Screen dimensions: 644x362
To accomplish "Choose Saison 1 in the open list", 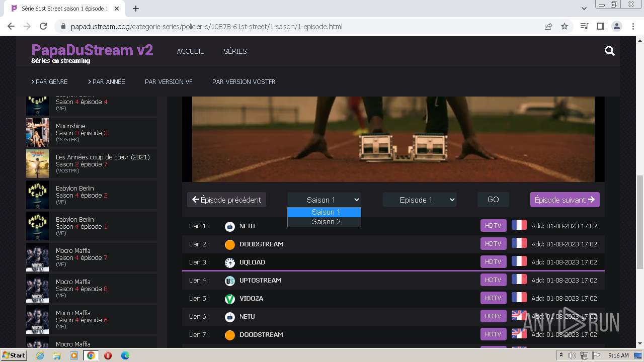I will [324, 212].
